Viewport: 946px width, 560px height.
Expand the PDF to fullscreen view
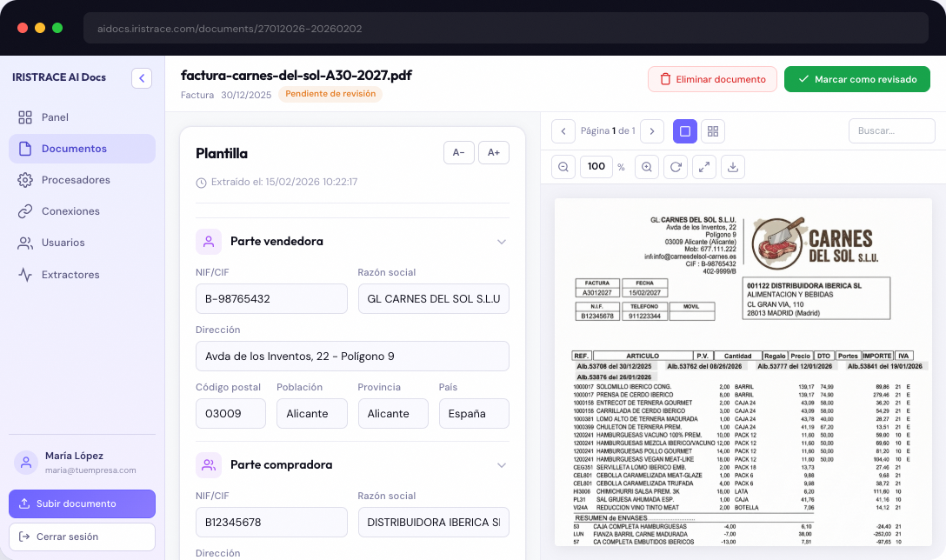coord(704,166)
